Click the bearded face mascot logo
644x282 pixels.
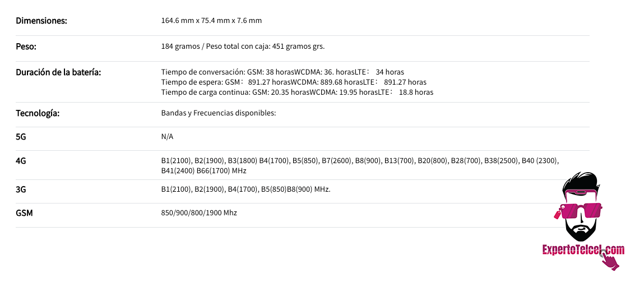[582, 207]
